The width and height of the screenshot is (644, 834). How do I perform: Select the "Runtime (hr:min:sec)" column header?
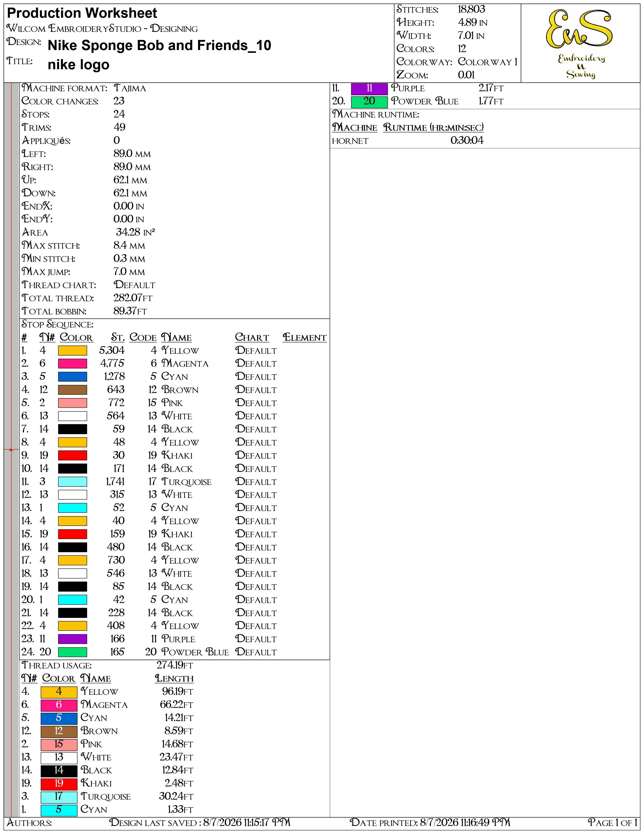433,128
